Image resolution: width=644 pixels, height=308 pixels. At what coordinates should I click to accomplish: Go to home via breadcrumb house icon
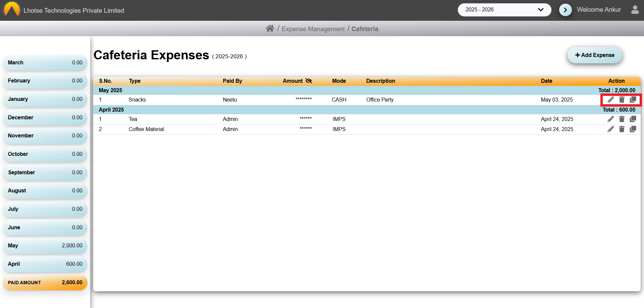pyautogui.click(x=270, y=28)
